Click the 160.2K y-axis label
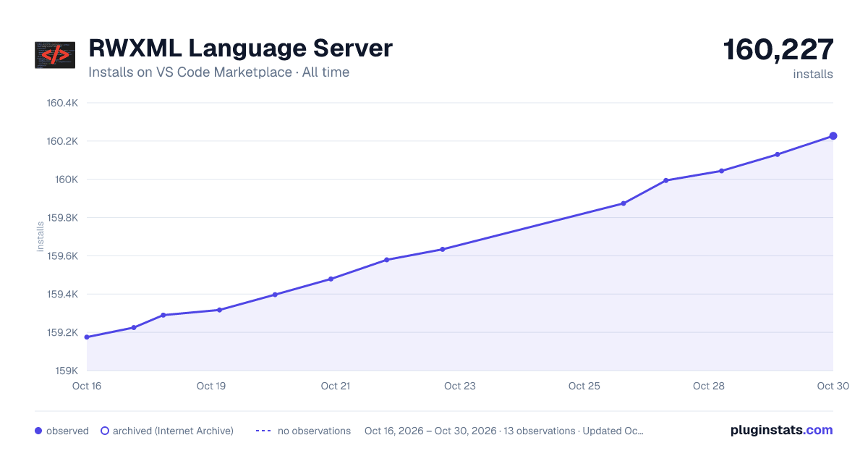868x456 pixels. coord(62,141)
